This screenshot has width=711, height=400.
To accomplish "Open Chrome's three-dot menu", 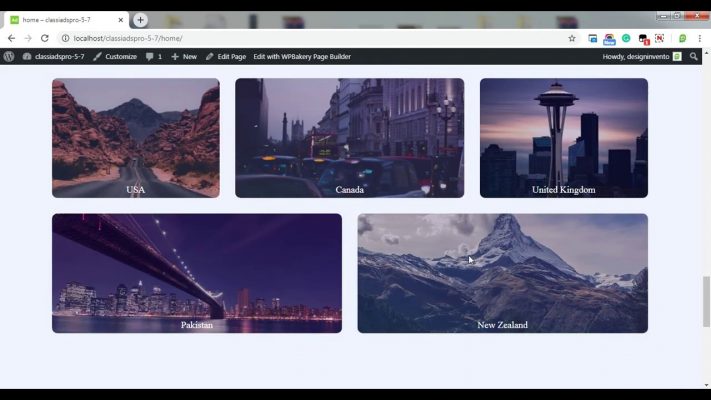I will point(700,38).
